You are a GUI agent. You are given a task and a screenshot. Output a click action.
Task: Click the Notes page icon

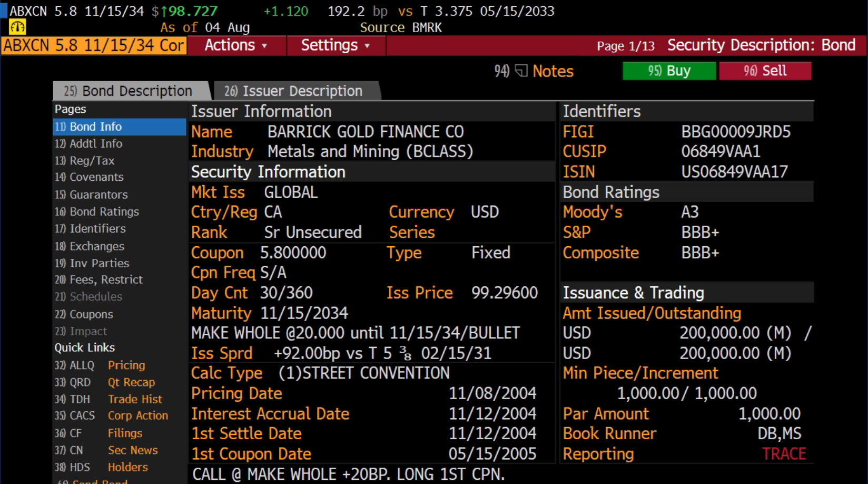pos(521,71)
